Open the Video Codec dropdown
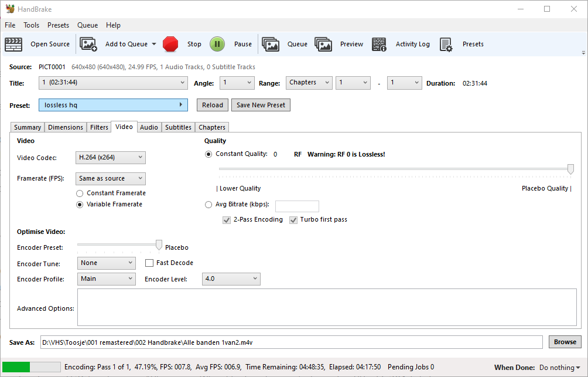 pos(110,157)
